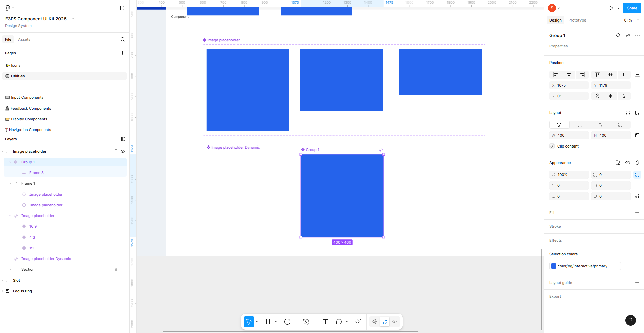Go to main component of Group 1

tap(618, 35)
